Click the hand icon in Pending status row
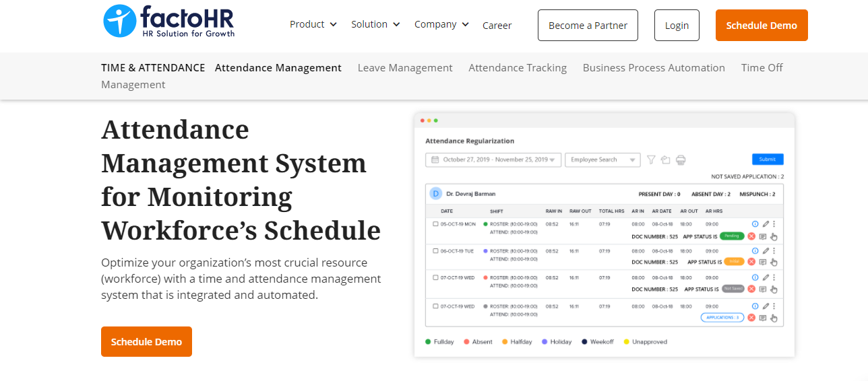868x381 pixels. [x=774, y=236]
